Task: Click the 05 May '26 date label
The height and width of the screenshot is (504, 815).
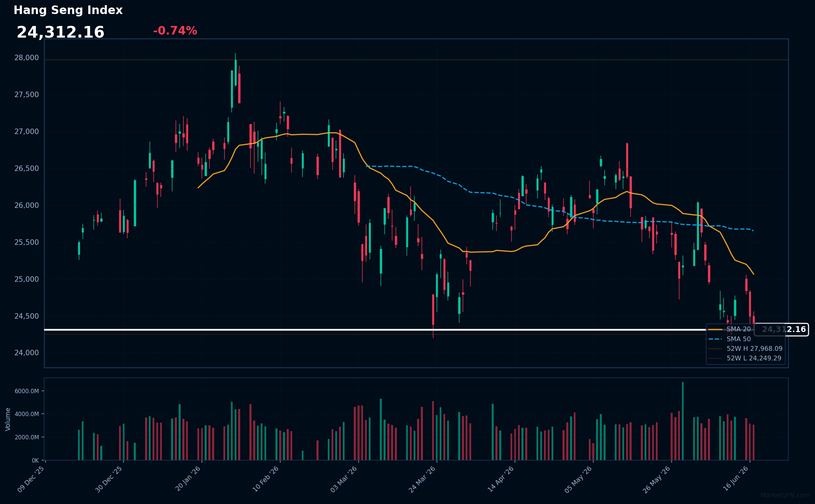Action: (578, 479)
